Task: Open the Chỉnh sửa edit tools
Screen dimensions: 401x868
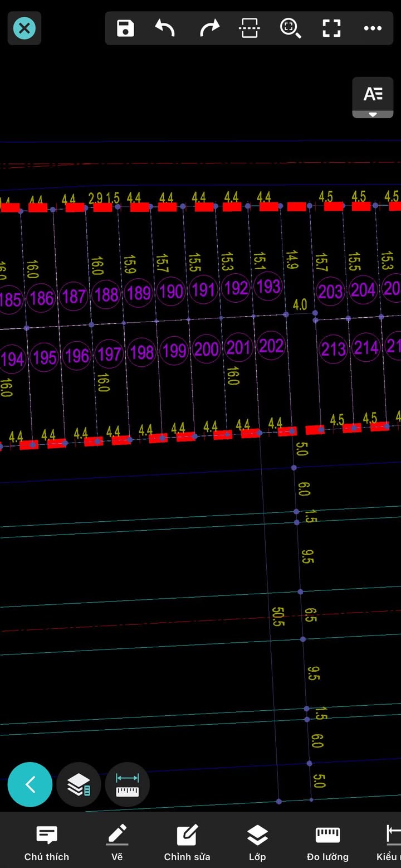Action: 187,843
